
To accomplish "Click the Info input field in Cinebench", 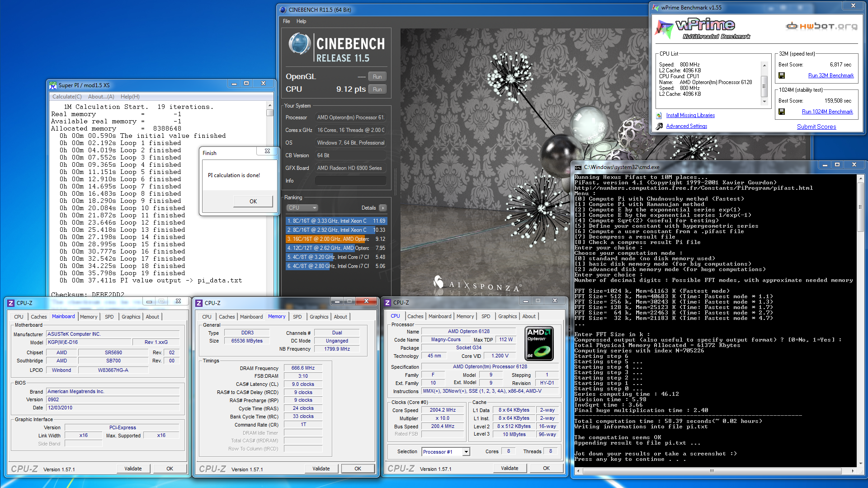I will 350,181.
